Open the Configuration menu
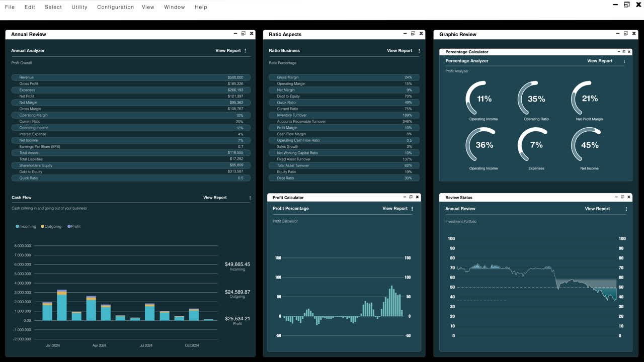The height and width of the screenshot is (362, 644). coord(115,7)
